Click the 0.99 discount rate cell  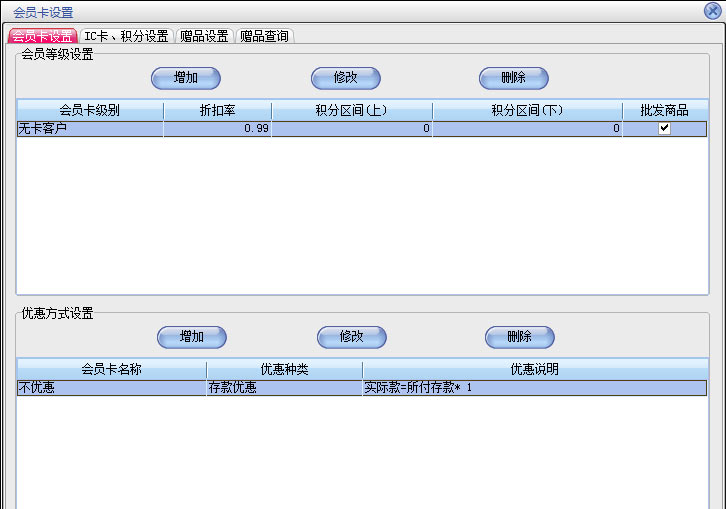217,129
